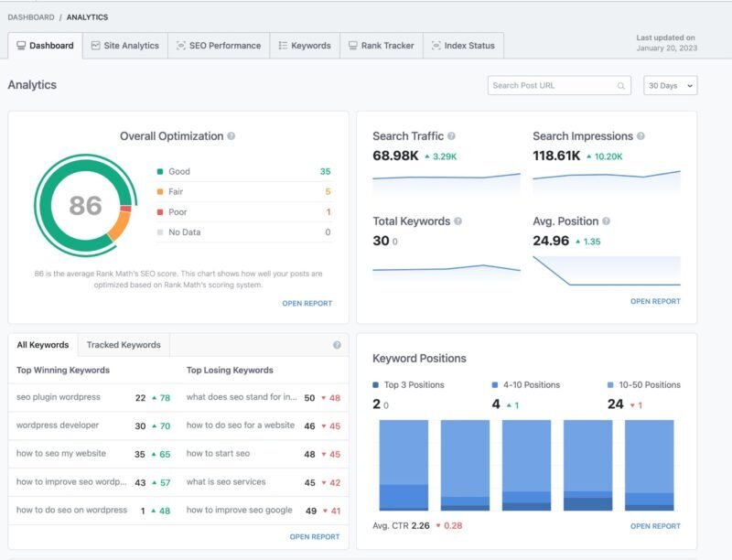Select keyword 'how to seo my website'
The width and height of the screenshot is (732, 560).
click(x=61, y=454)
